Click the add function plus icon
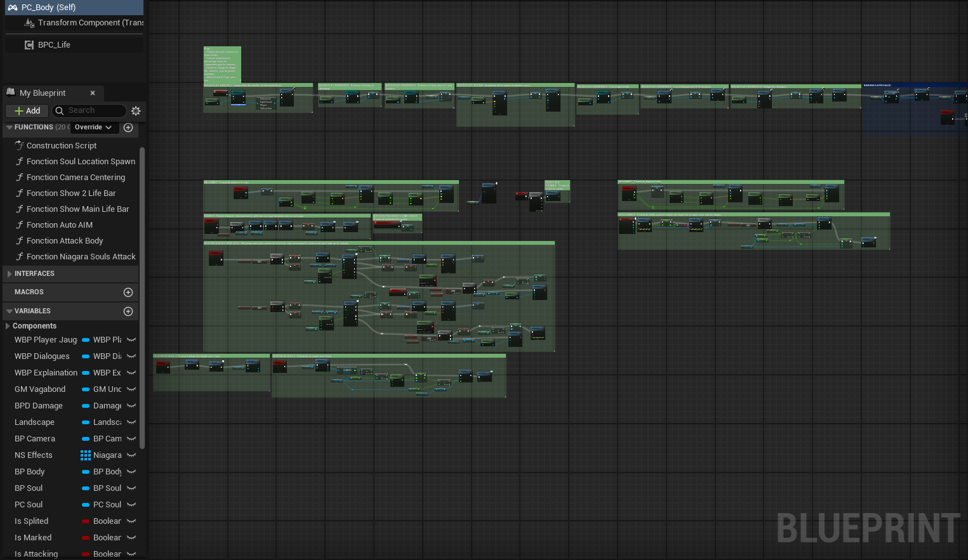Viewport: 968px width, 560px height. [x=128, y=127]
